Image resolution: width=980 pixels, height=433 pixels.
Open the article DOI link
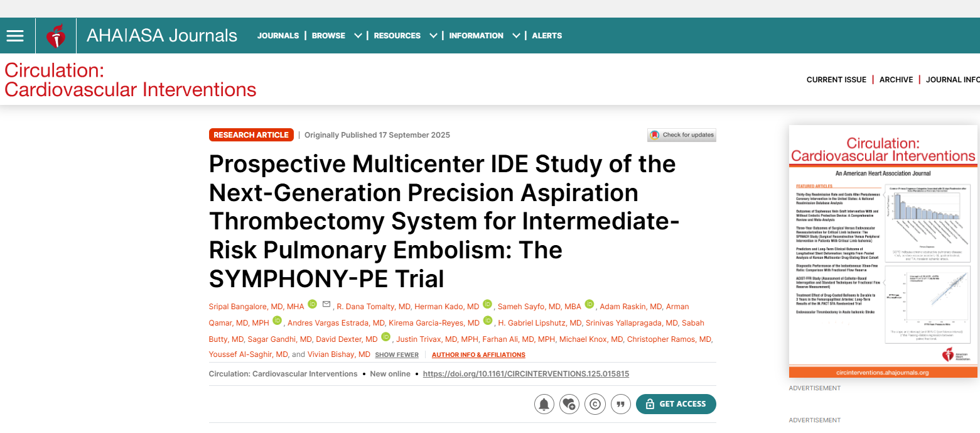[x=526, y=374]
